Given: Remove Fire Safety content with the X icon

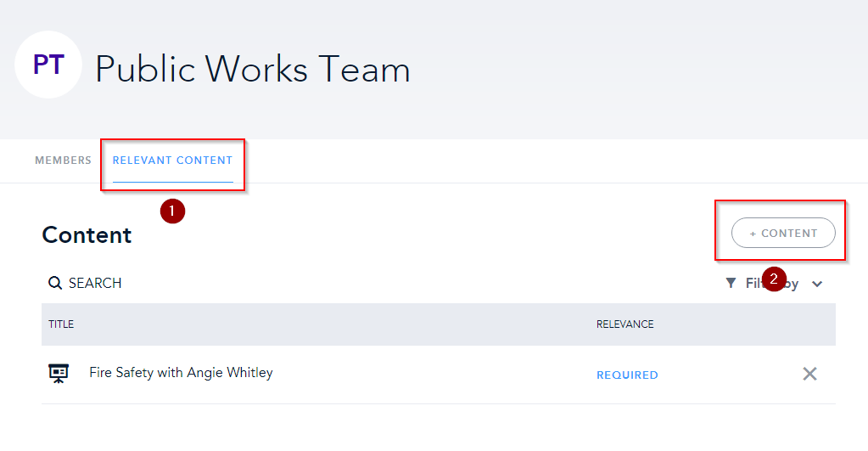Looking at the screenshot, I should pyautogui.click(x=809, y=374).
